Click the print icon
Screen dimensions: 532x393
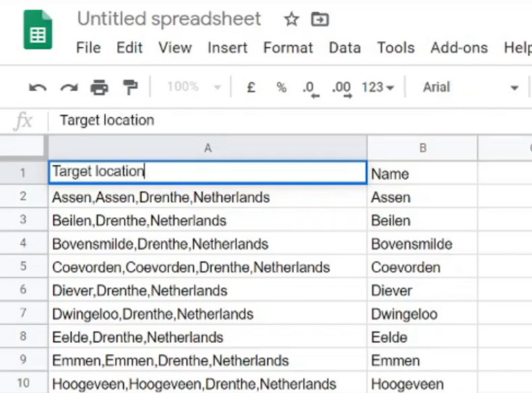[99, 87]
